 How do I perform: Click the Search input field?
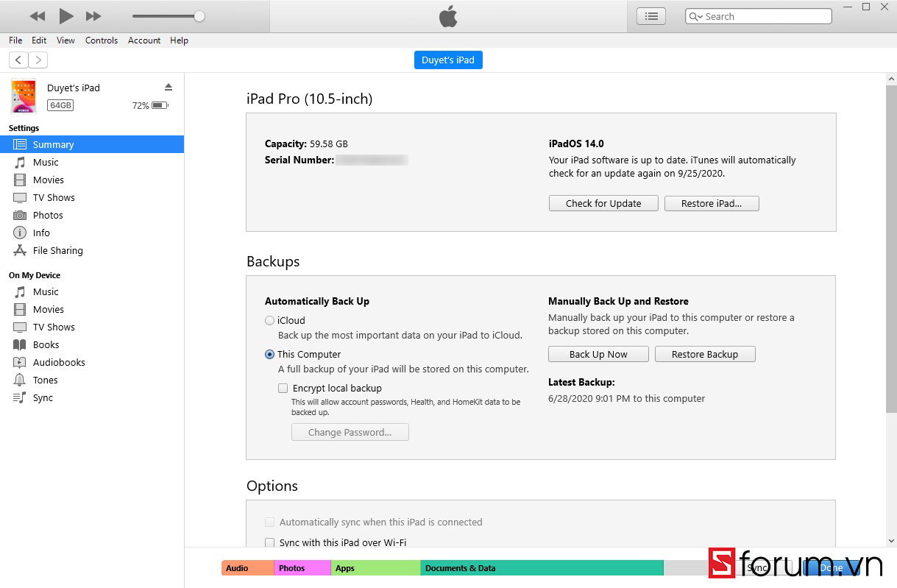pos(758,16)
